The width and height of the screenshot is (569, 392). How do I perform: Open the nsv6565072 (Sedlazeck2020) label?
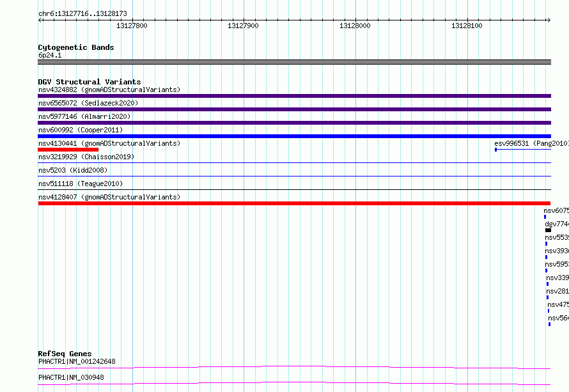coord(88,103)
